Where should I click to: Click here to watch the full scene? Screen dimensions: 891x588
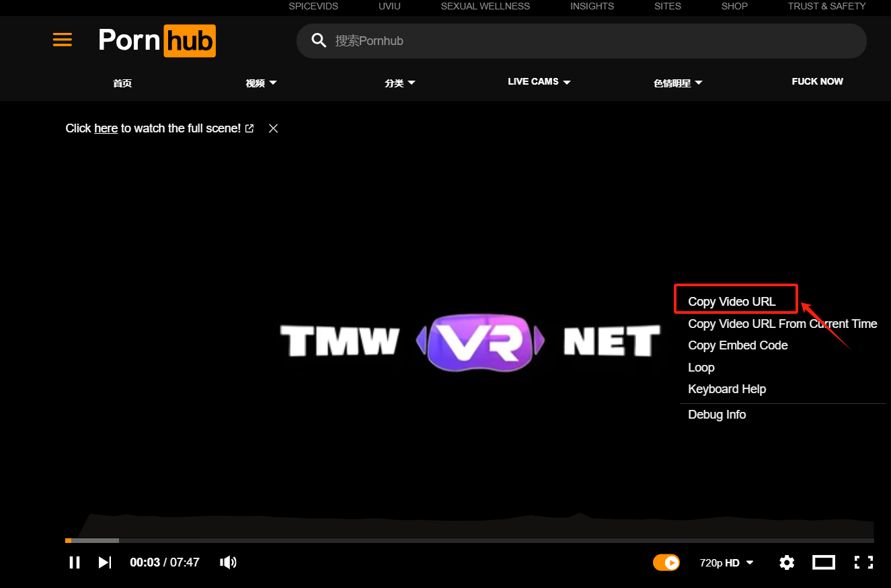point(106,128)
